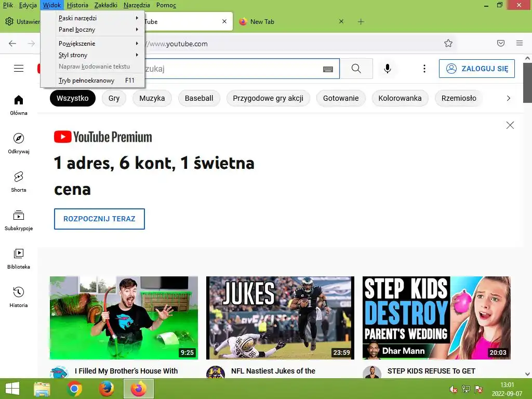Open the Historia menu
This screenshot has width=532, height=399.
coord(77,5)
